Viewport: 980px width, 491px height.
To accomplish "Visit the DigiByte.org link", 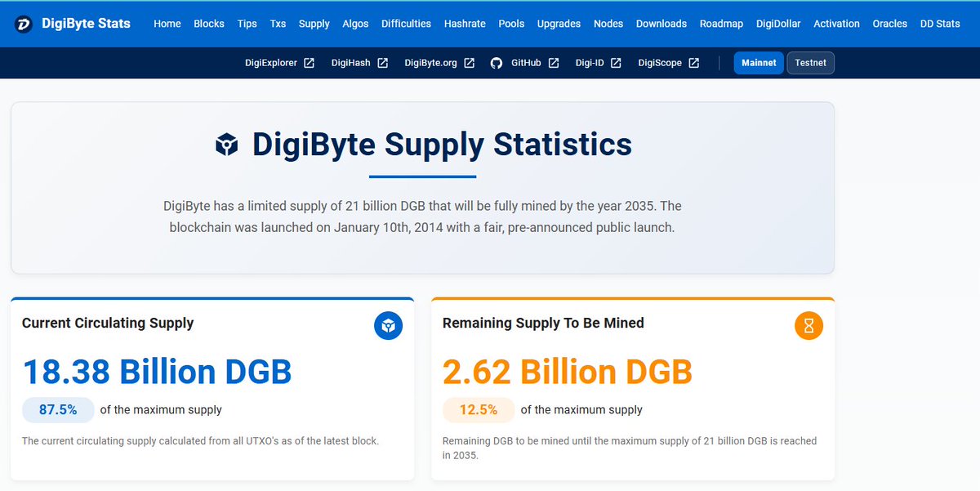I will [x=430, y=63].
